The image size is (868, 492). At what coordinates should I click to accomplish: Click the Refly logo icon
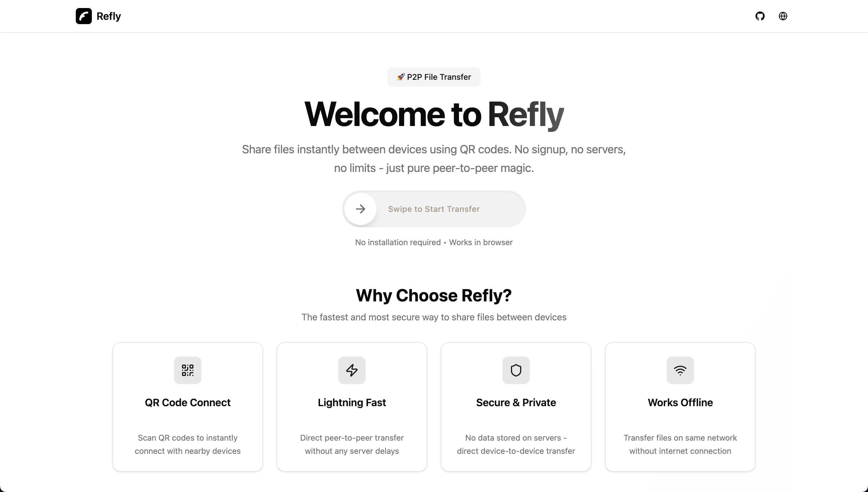84,16
